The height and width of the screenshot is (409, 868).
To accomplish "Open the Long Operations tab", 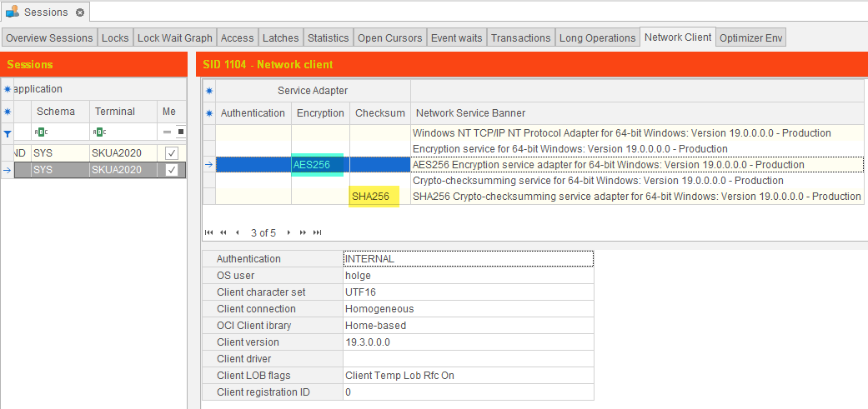I will pyautogui.click(x=597, y=38).
